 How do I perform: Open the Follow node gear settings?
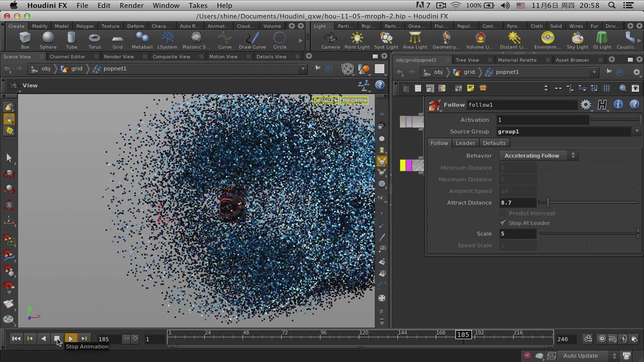point(586,105)
